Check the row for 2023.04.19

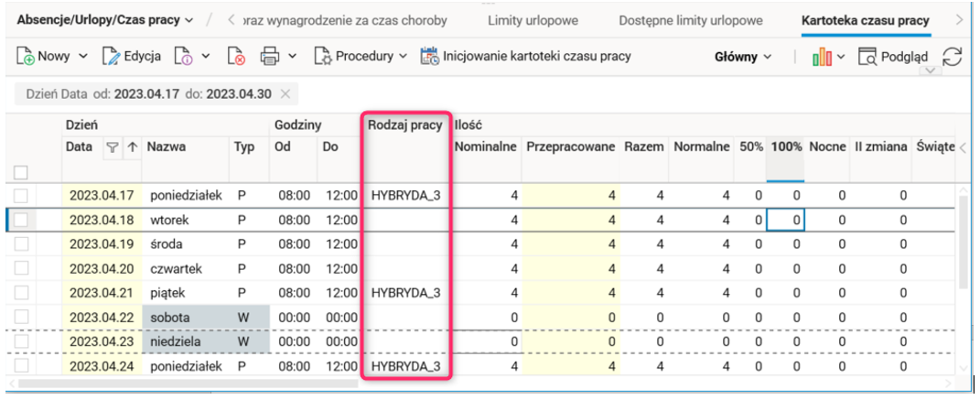click(21, 243)
